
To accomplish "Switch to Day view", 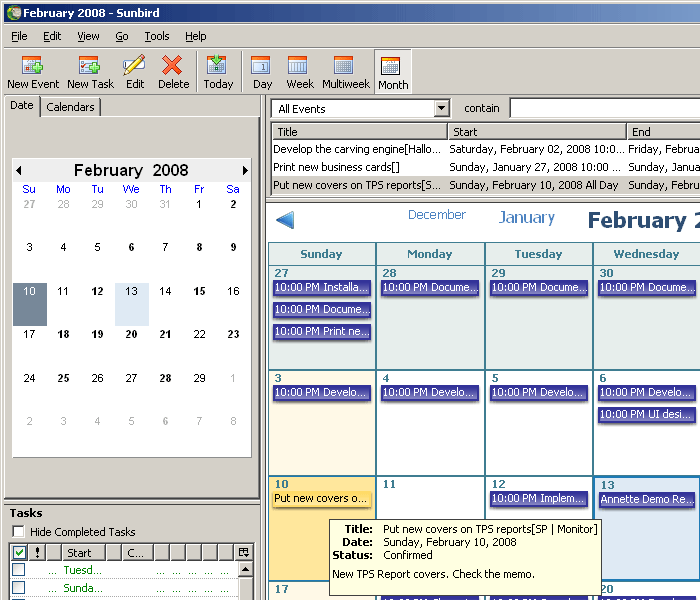I will click(x=262, y=66).
